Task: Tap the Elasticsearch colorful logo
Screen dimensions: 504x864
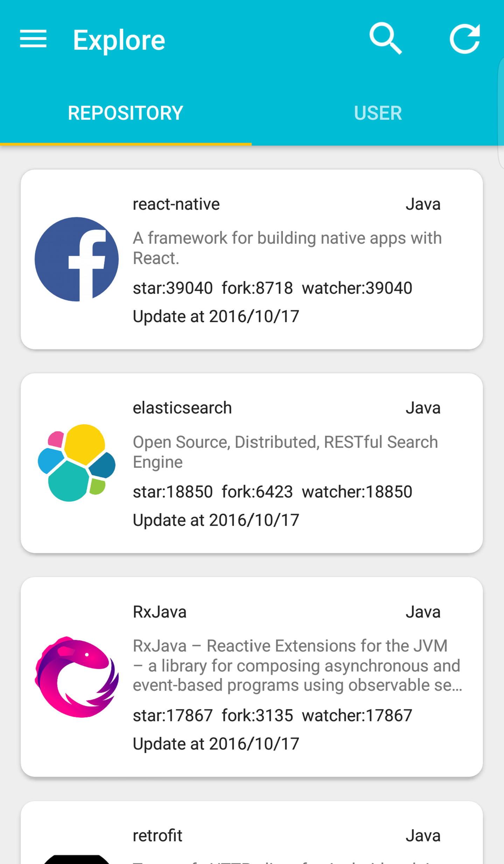Action: [77, 463]
